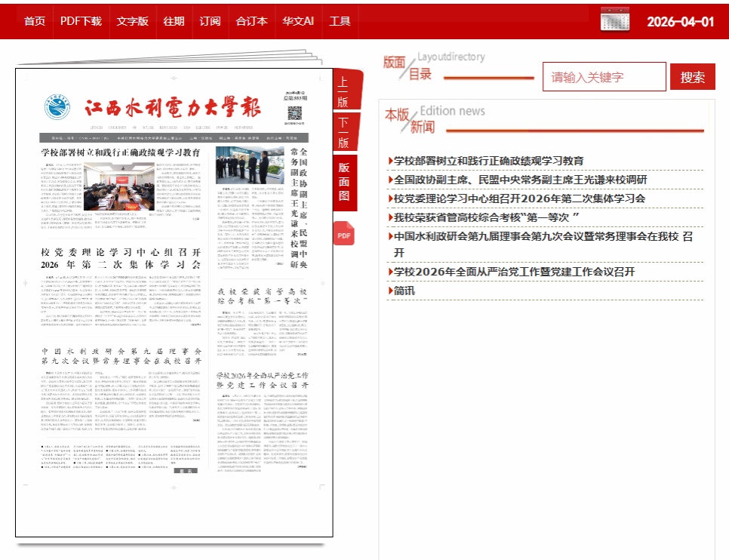Click the QR code on the newspaper
The width and height of the screenshot is (729, 560).
(x=295, y=113)
